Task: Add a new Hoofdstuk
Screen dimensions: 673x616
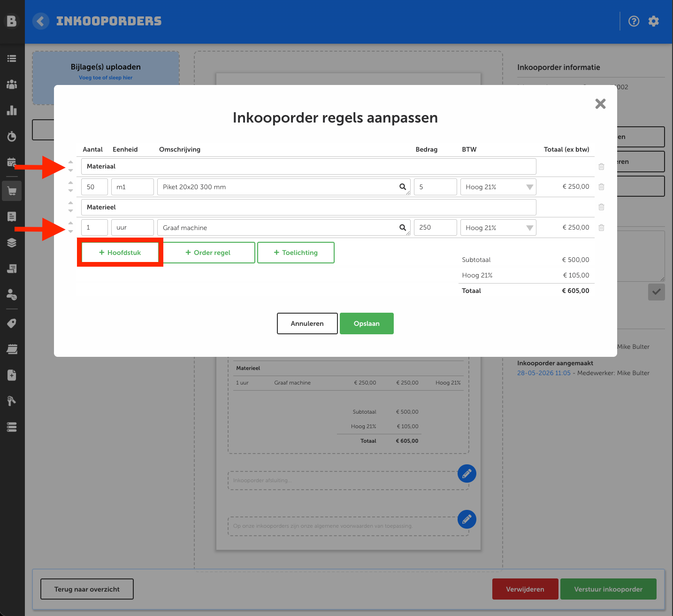Action: click(120, 253)
